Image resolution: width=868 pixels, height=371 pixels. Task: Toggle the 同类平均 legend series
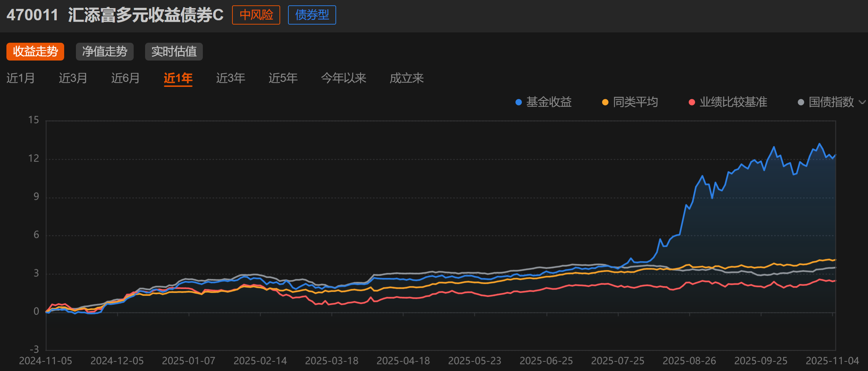[630, 102]
